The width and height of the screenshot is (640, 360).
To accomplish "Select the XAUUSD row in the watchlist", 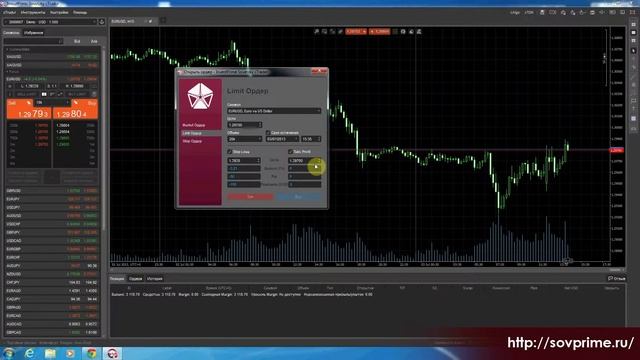I will click(x=52, y=57).
